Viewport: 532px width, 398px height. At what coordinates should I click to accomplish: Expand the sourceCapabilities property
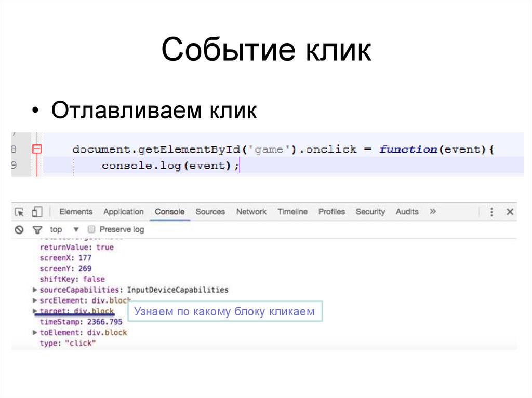coord(34,290)
